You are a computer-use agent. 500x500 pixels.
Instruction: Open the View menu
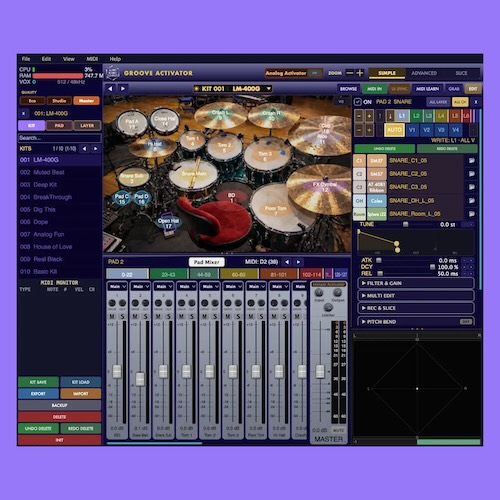click(69, 59)
